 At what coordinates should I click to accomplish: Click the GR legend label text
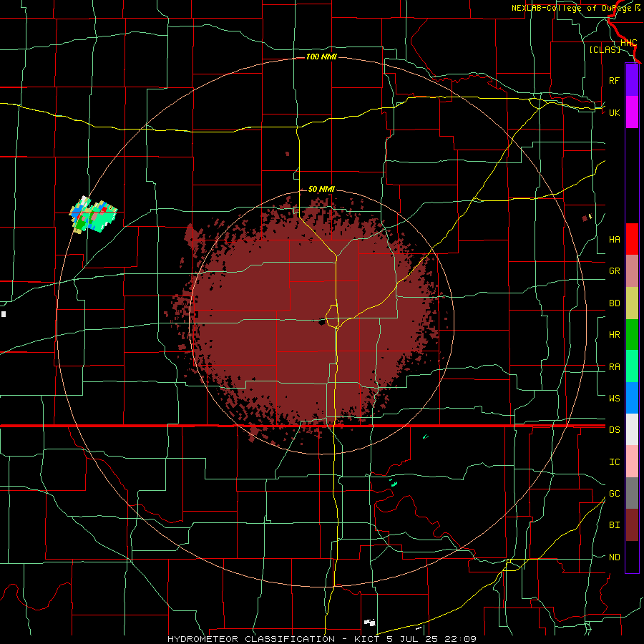(614, 271)
